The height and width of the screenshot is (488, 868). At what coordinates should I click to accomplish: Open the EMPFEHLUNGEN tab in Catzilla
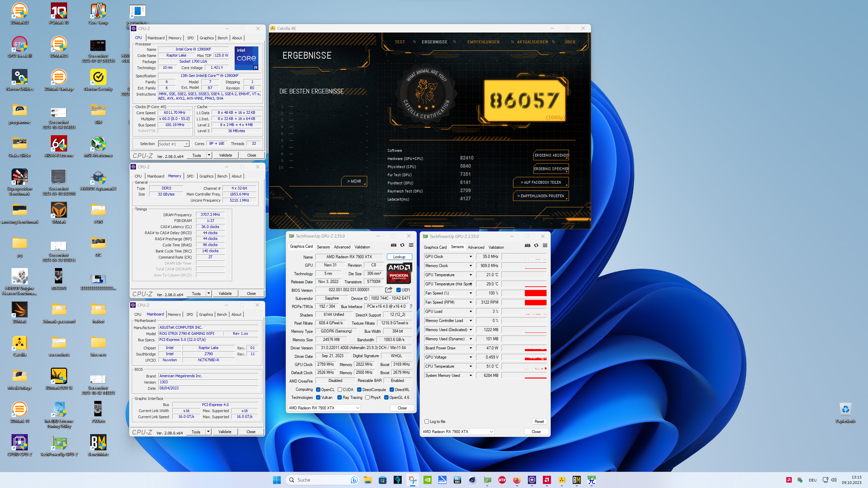tap(483, 42)
